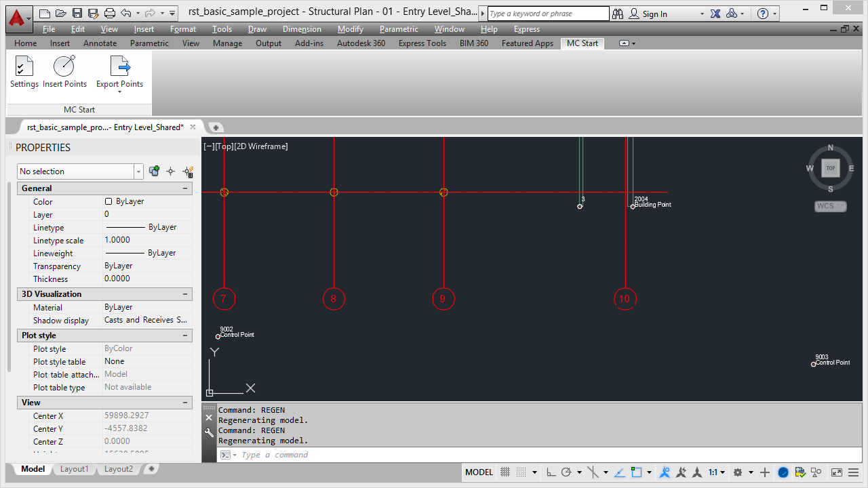The width and height of the screenshot is (868, 488).
Task: Click the binoculars search icon
Action: (618, 14)
